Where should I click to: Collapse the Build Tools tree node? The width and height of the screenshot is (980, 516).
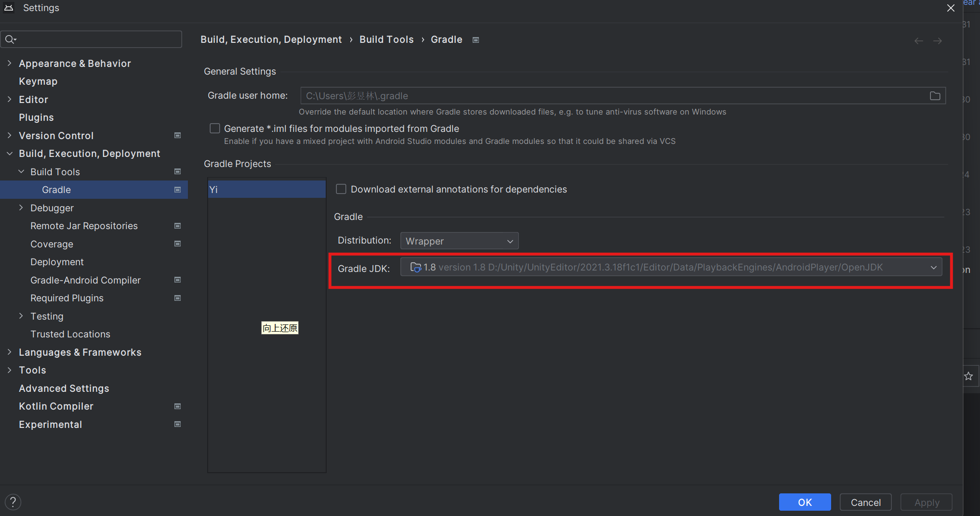pyautogui.click(x=21, y=171)
